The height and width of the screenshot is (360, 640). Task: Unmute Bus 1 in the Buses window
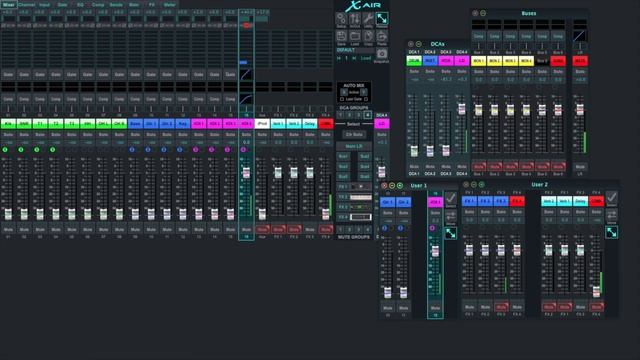pos(478,166)
